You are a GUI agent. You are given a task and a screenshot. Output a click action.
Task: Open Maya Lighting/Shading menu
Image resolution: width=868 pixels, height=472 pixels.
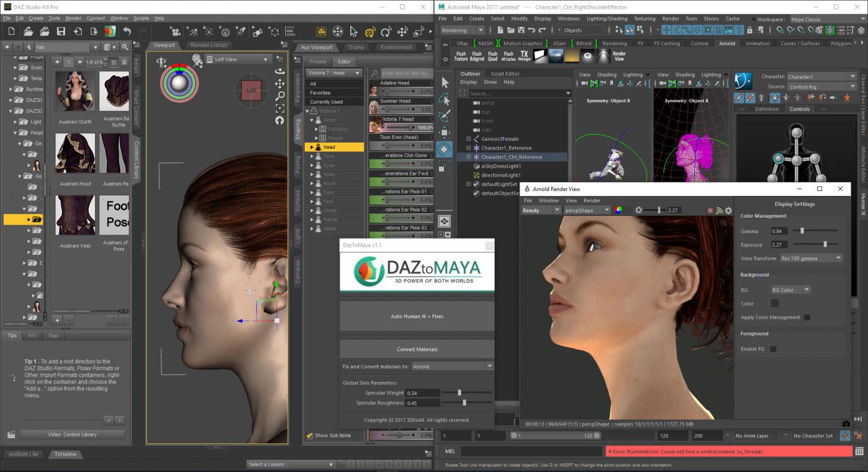point(607,19)
